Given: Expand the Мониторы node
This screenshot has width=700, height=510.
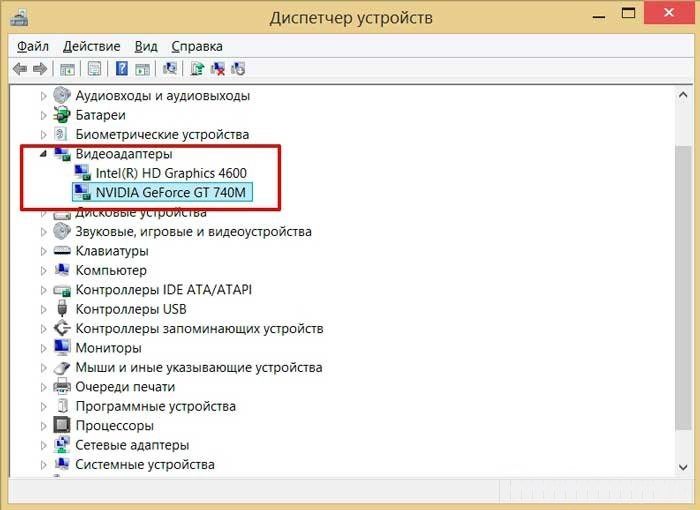Looking at the screenshot, I should tap(43, 348).
